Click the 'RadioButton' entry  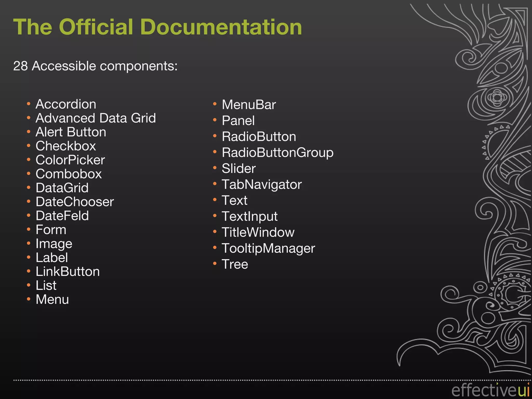coord(259,137)
